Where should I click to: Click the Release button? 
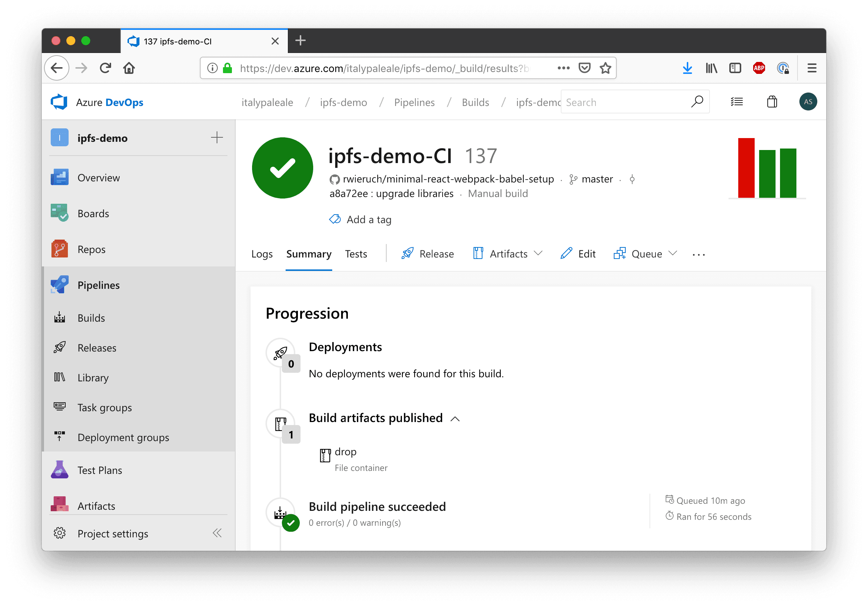click(427, 253)
